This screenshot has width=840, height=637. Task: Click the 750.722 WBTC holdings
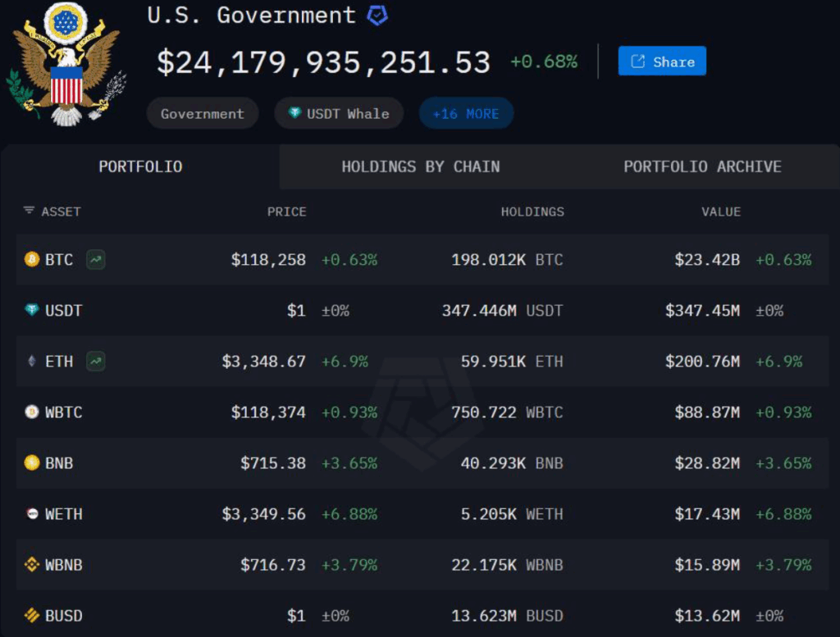(507, 412)
